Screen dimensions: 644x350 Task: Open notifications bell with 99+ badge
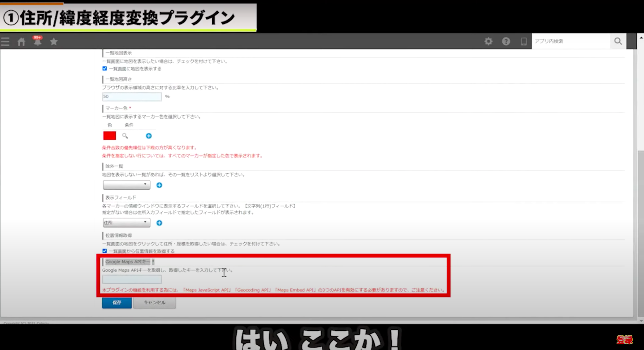(37, 41)
